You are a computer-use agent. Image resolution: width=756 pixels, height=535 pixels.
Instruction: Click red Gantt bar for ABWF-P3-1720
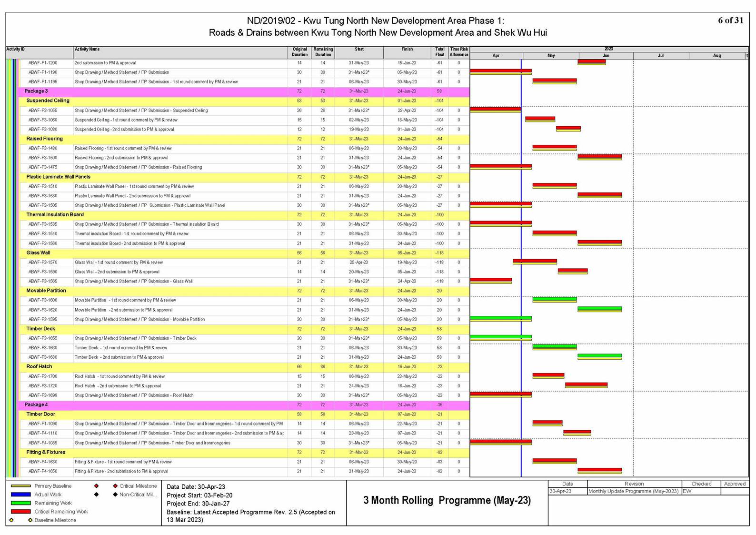coord(587,384)
